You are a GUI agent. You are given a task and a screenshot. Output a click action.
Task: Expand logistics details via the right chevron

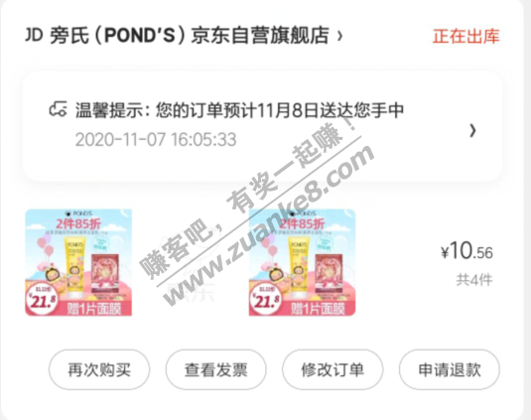coord(472,130)
